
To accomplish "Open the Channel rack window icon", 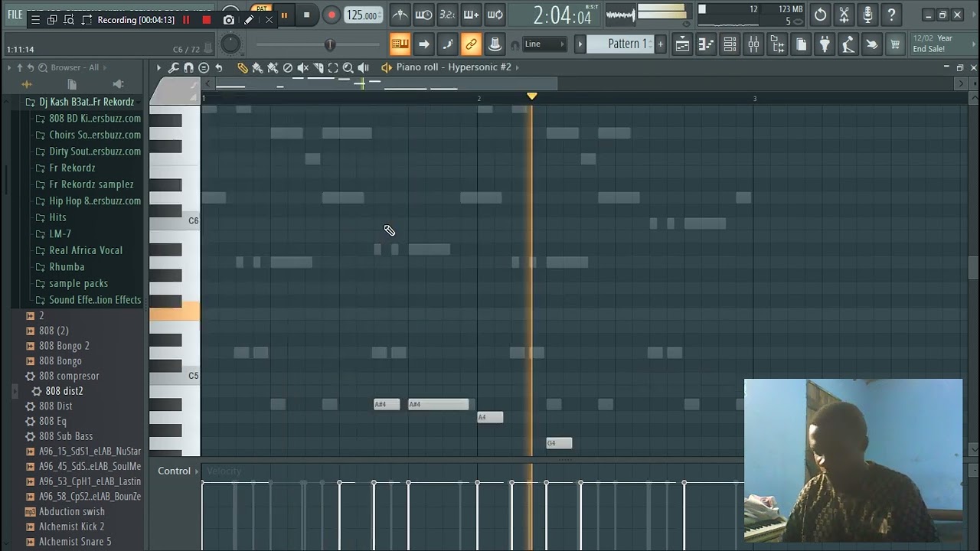I will (730, 44).
